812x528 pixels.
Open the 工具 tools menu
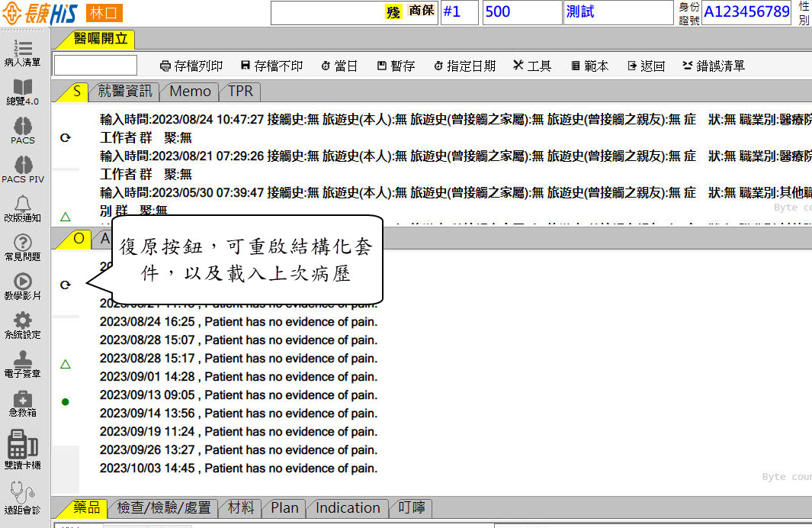[531, 66]
